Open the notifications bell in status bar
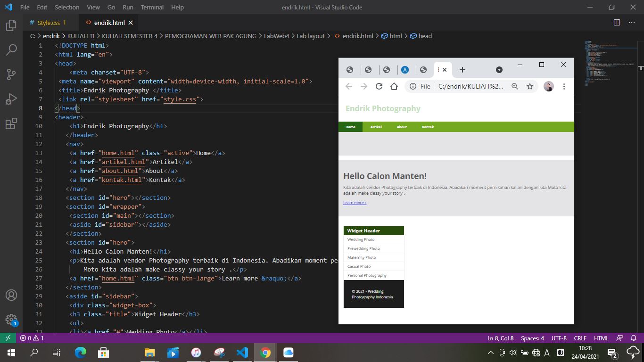The image size is (644, 362). point(634,338)
